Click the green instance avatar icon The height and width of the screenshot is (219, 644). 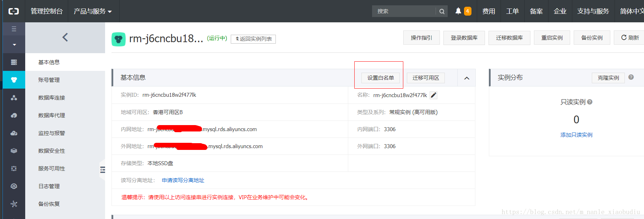click(119, 39)
